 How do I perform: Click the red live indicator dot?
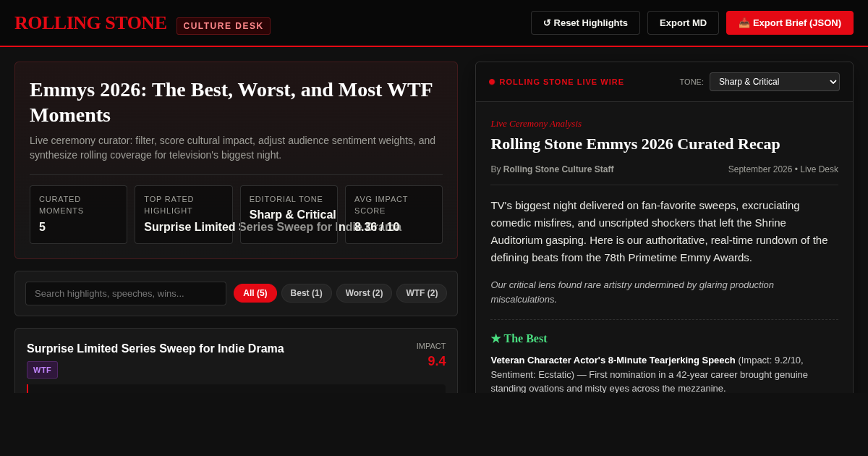[x=492, y=82]
